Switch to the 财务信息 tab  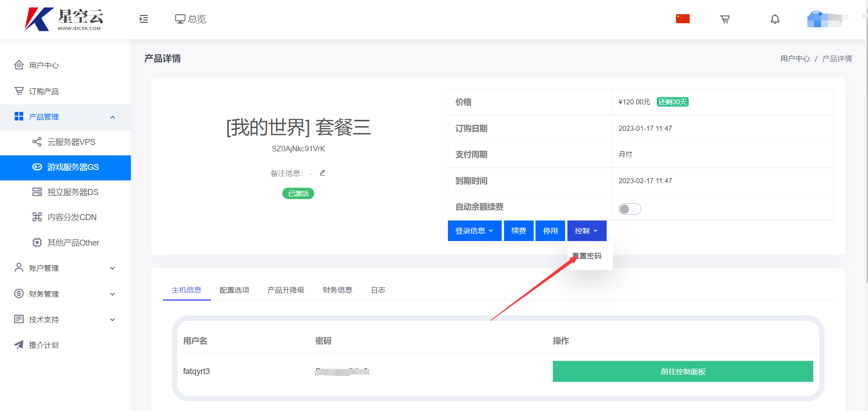point(338,290)
